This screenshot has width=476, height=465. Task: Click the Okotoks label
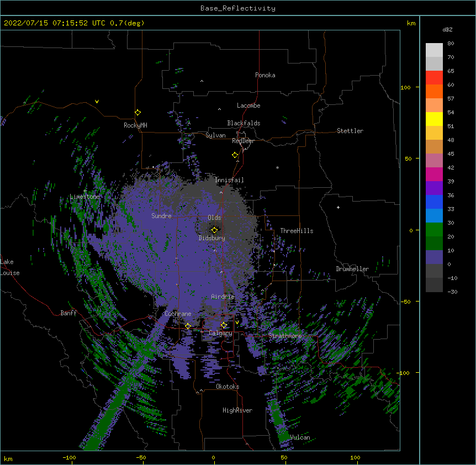coord(228,387)
